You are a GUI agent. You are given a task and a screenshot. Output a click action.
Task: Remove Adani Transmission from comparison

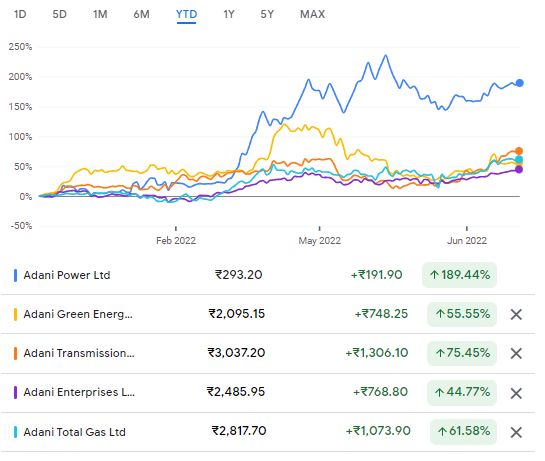[x=516, y=354]
